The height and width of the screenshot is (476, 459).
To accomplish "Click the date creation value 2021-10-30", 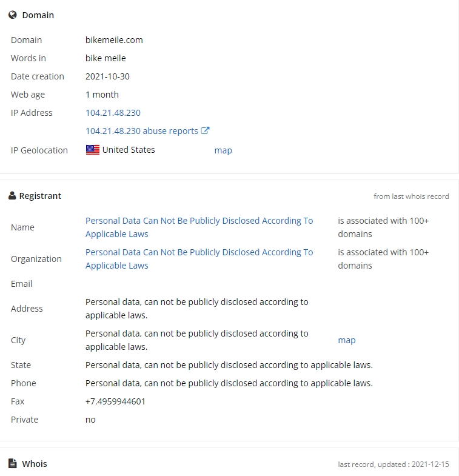I will tap(107, 76).
